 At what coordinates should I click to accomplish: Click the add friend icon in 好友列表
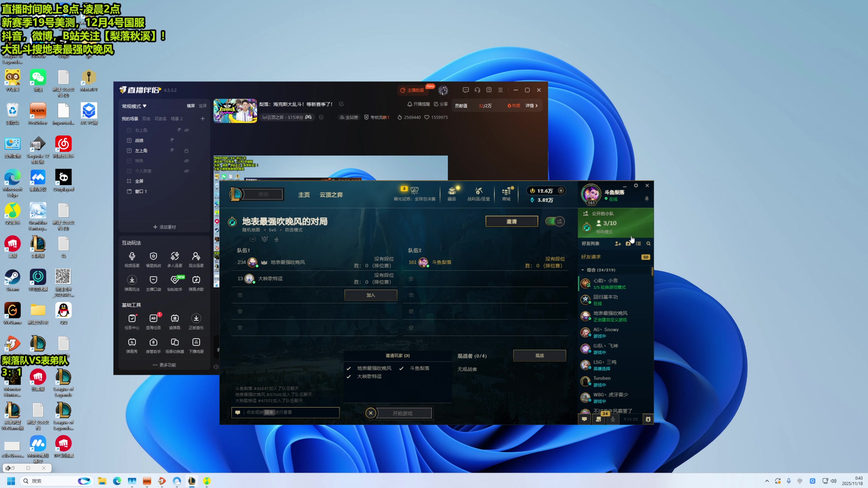[x=618, y=244]
